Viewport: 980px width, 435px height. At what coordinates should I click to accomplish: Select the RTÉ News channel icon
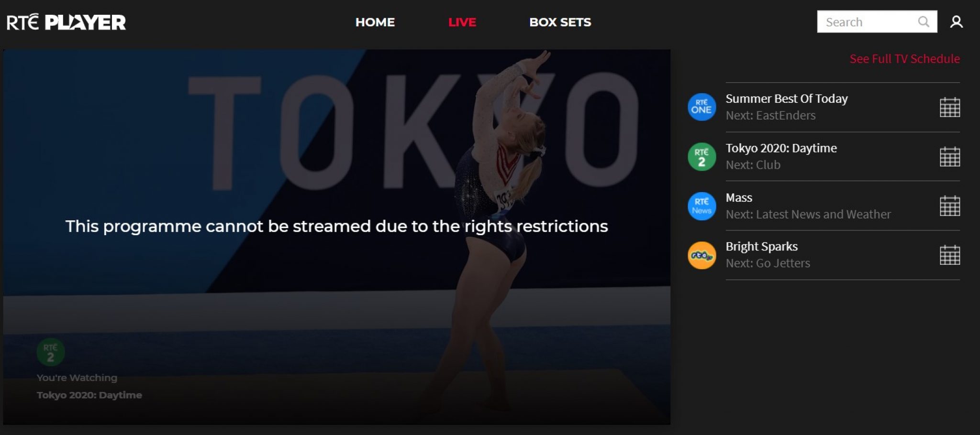click(702, 206)
